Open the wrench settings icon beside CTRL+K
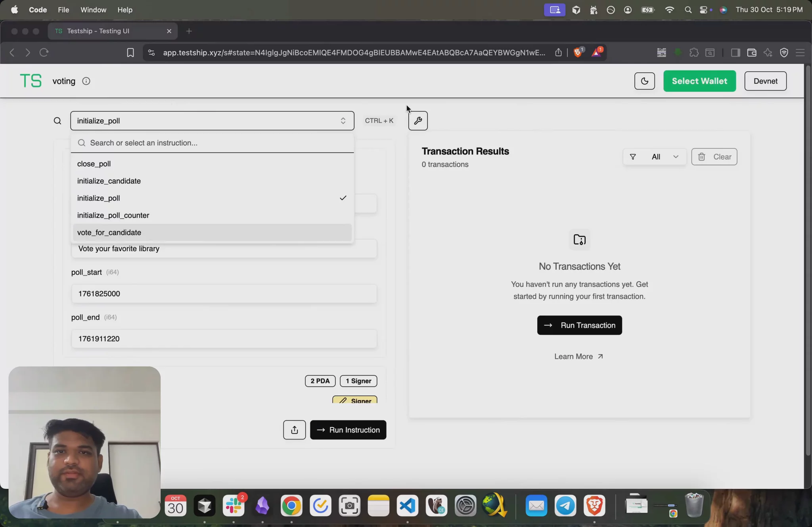Screen dimensions: 812x527 (x=418, y=120)
